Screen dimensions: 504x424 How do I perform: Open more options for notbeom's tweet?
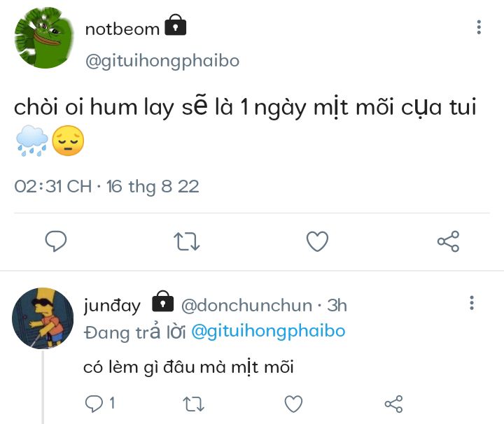[x=479, y=28]
